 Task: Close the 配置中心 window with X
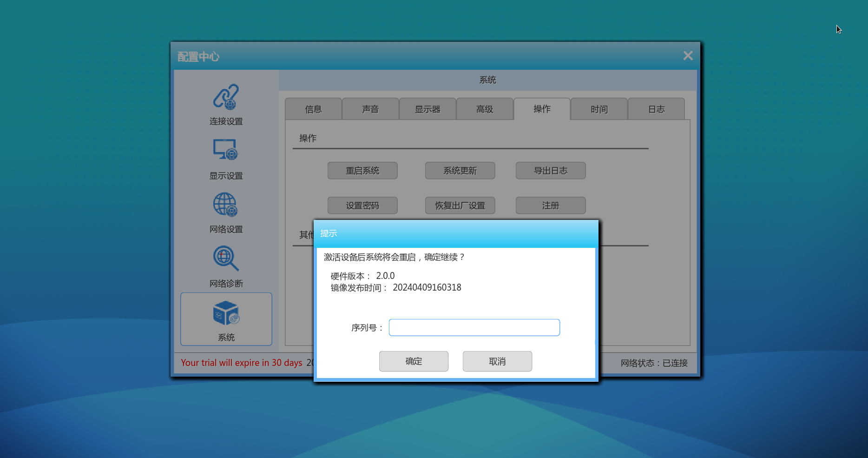pos(688,56)
